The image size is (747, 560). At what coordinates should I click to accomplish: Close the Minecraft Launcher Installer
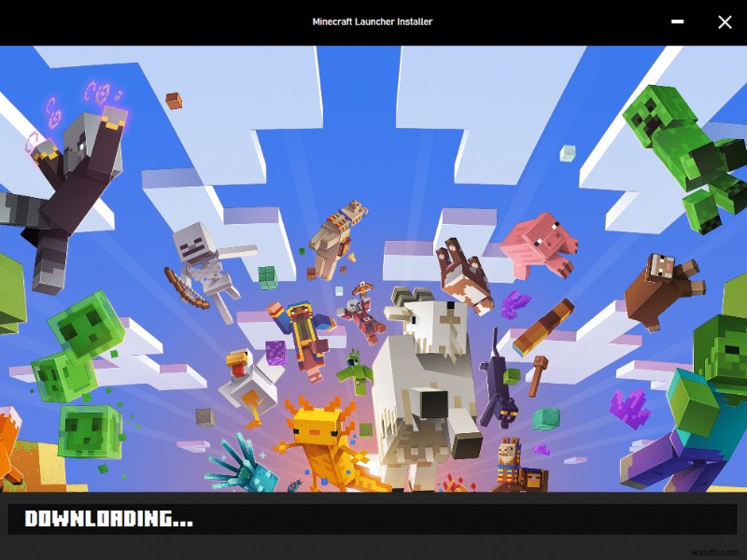click(x=726, y=21)
